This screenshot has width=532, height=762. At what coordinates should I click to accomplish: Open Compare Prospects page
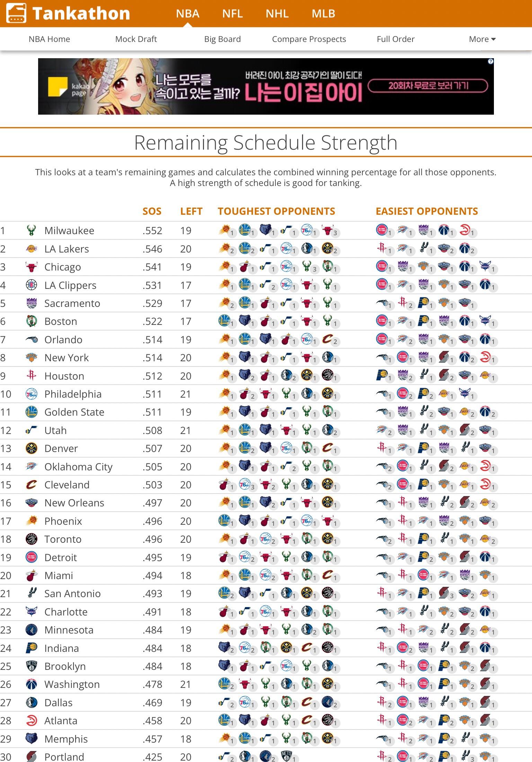click(309, 39)
